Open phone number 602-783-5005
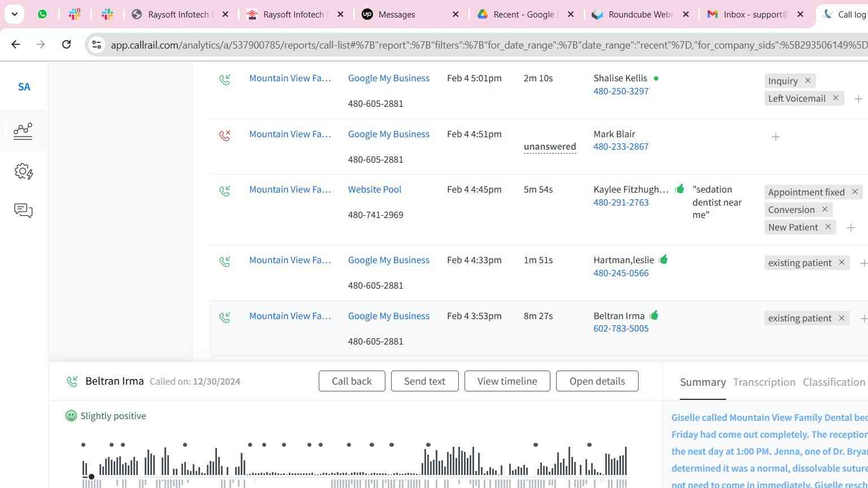The height and width of the screenshot is (488, 868). (621, 328)
